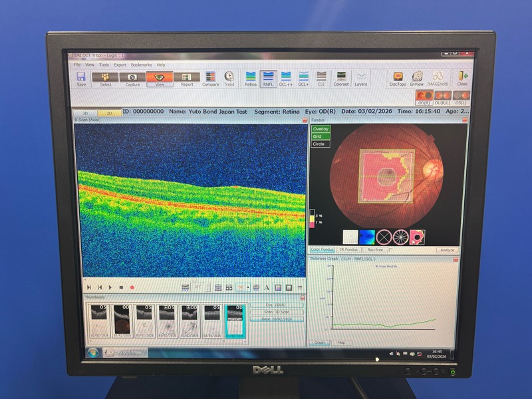Click the Compare icon
The height and width of the screenshot is (399, 532).
pos(210,78)
